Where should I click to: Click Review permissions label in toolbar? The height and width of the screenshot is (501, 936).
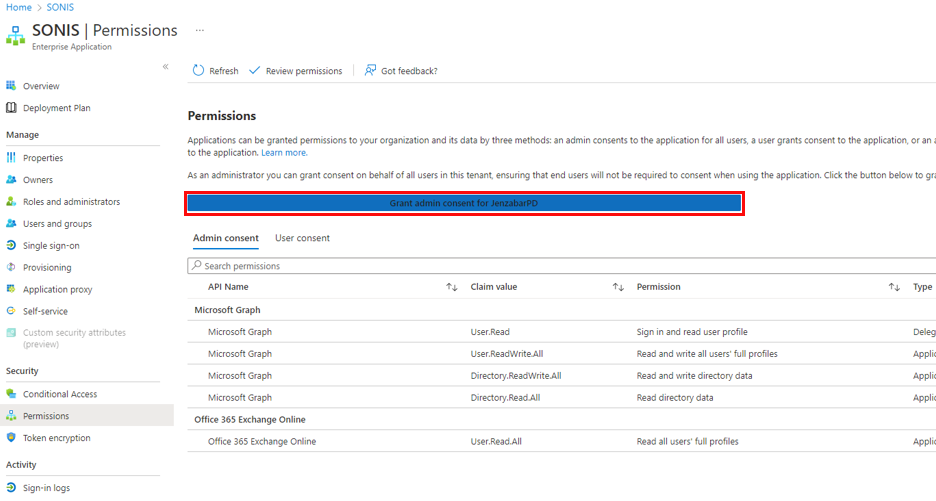click(304, 71)
